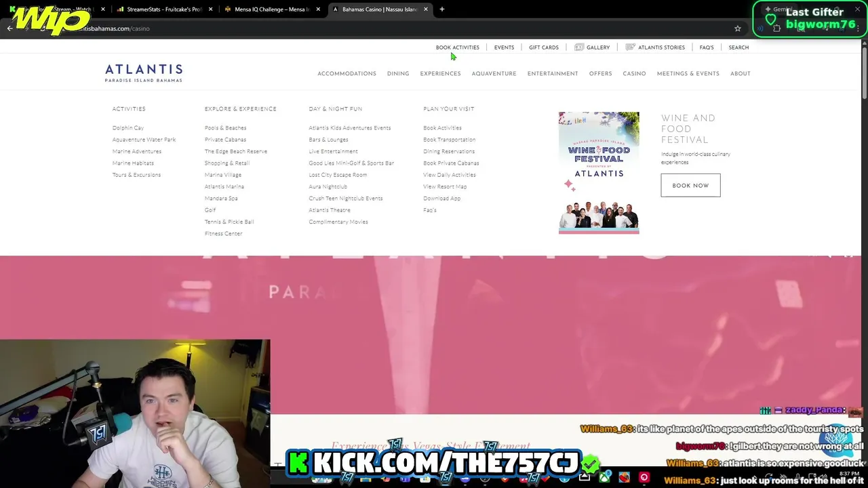The image size is (868, 488).
Task: Select Marine Adventures
Action: (x=136, y=151)
